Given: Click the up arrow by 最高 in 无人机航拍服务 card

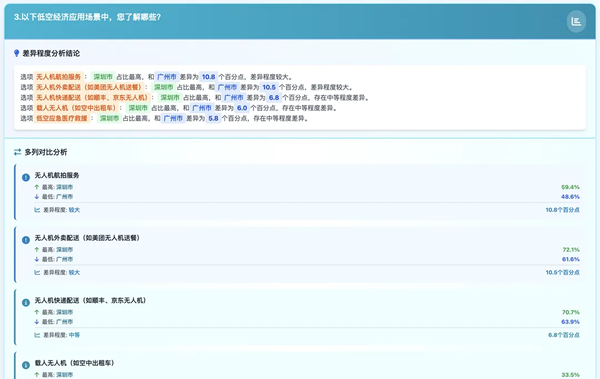Looking at the screenshot, I should 37,187.
